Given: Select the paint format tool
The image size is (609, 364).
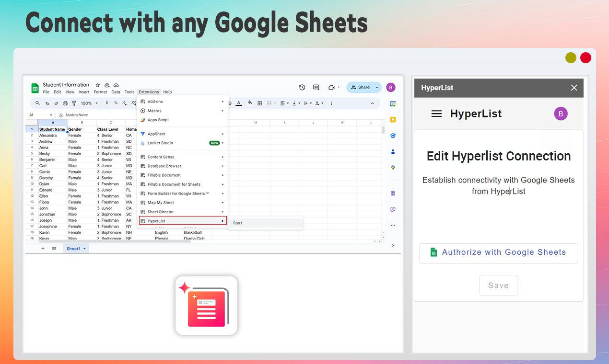Looking at the screenshot, I should point(74,103).
